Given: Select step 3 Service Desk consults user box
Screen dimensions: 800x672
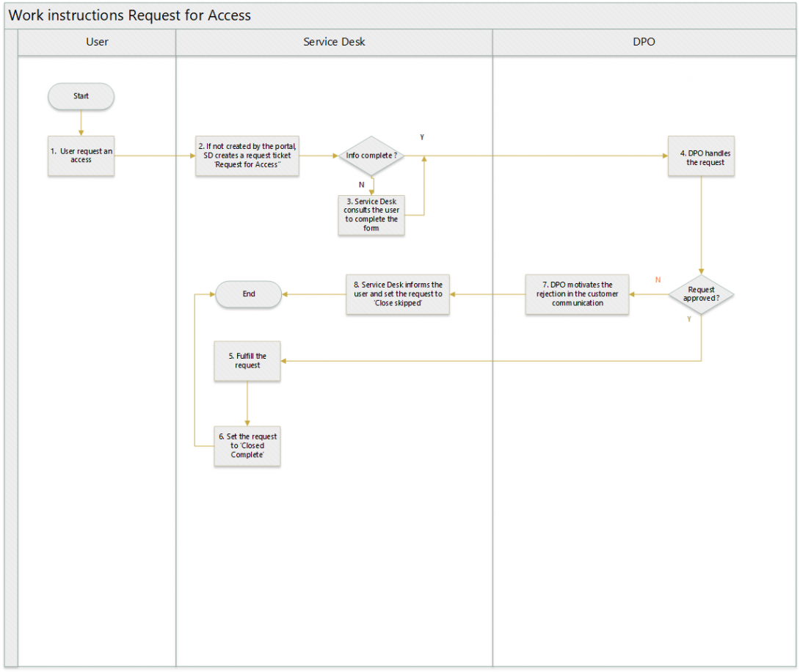Looking at the screenshot, I should point(371,215).
